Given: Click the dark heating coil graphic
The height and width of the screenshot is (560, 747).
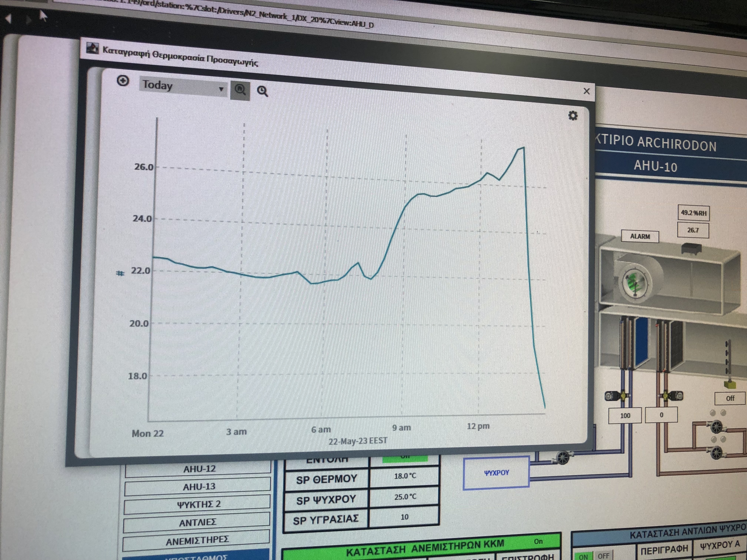Looking at the screenshot, I should click(676, 344).
